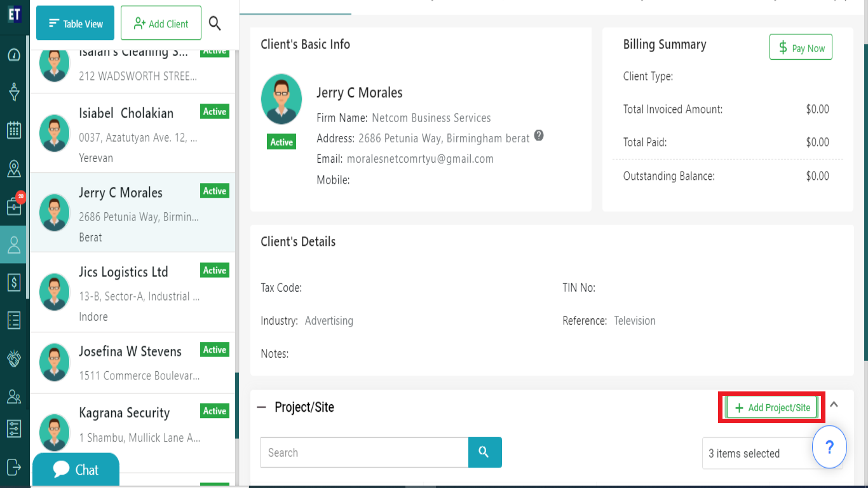Click Active badge beside Jics Logistics Ltd
Screen dimensions: 868x488
(215, 270)
